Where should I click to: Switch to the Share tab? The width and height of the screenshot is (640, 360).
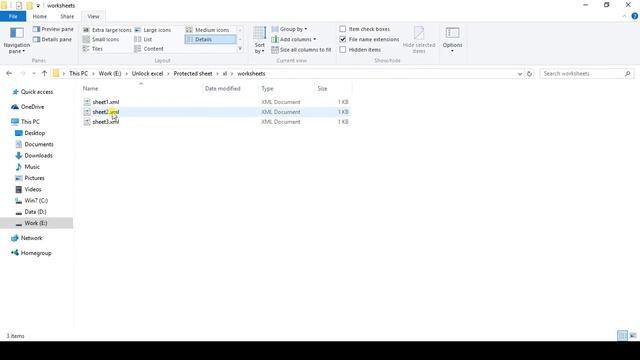(x=67, y=16)
